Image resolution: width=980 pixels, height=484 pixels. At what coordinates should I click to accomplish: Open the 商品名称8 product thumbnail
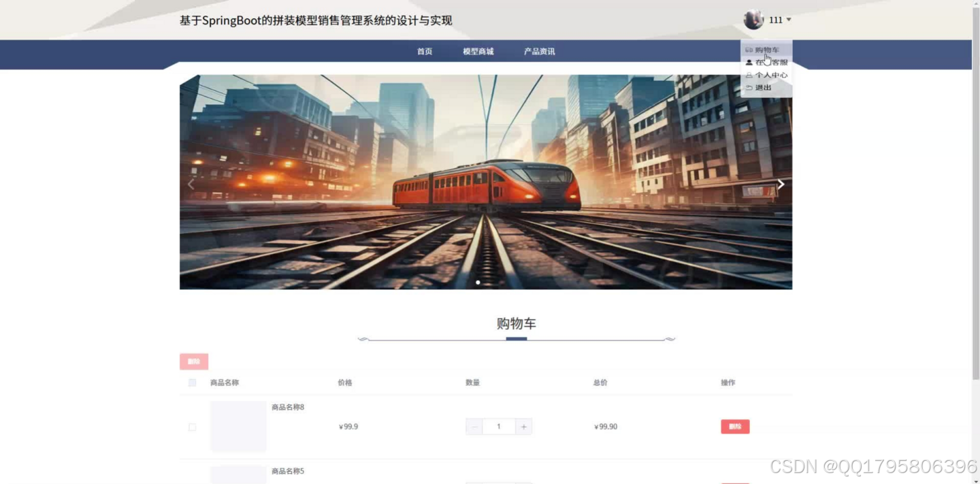[238, 426]
